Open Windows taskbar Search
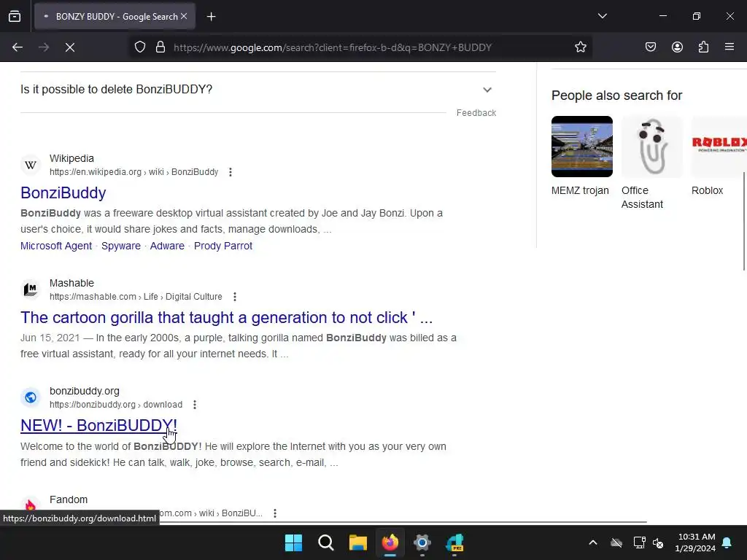The width and height of the screenshot is (747, 560). point(326,542)
